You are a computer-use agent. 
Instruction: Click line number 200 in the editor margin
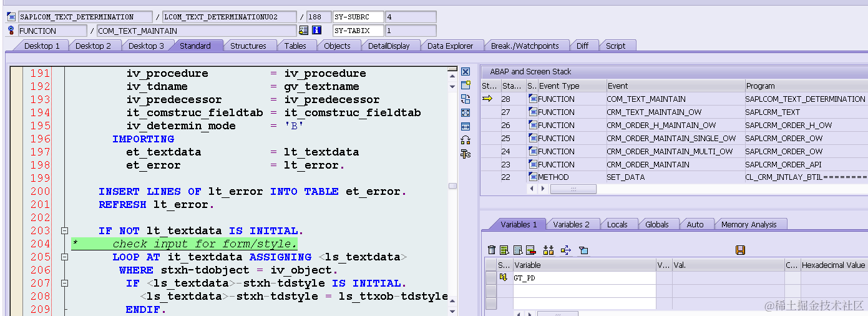coord(40,191)
